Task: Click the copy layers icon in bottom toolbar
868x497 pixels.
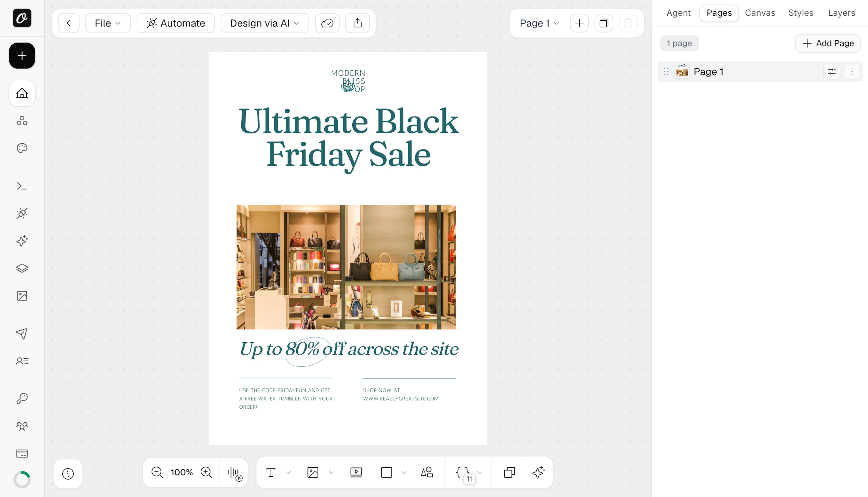Action: tap(509, 472)
